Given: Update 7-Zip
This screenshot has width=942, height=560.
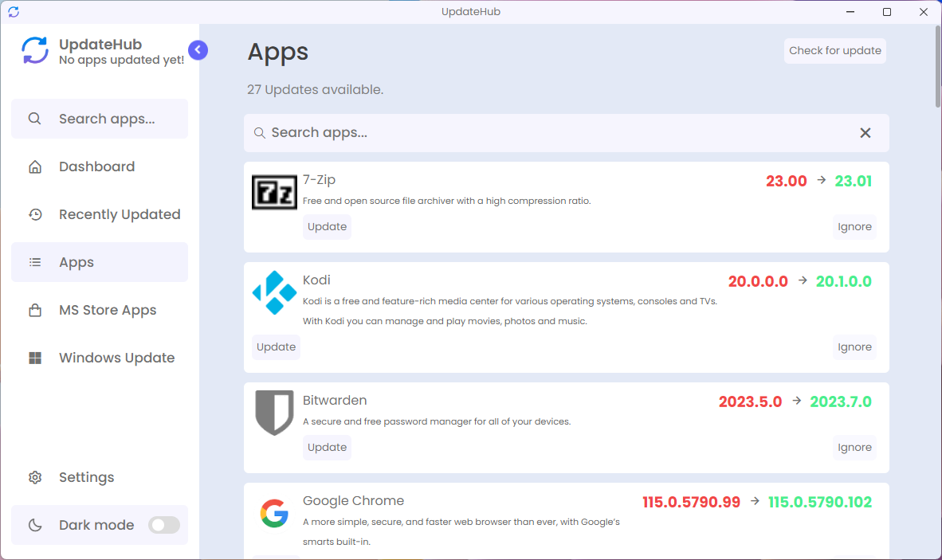Looking at the screenshot, I should tap(327, 227).
